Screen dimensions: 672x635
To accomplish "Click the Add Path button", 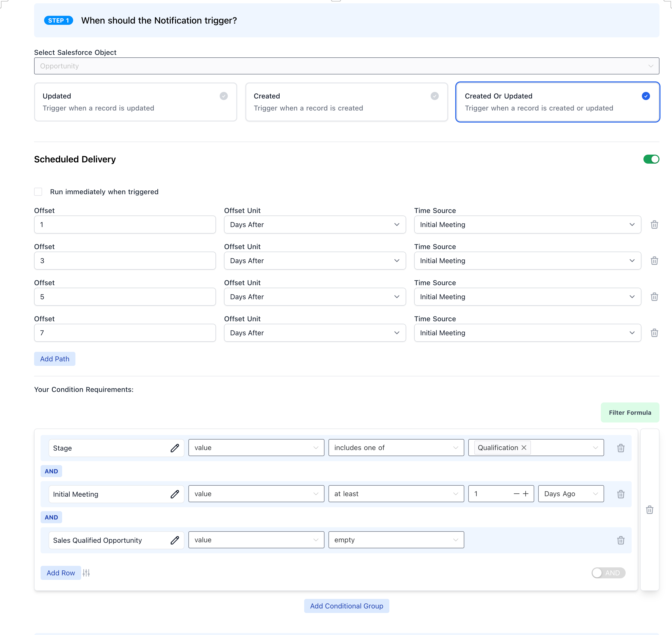I will pyautogui.click(x=55, y=359).
